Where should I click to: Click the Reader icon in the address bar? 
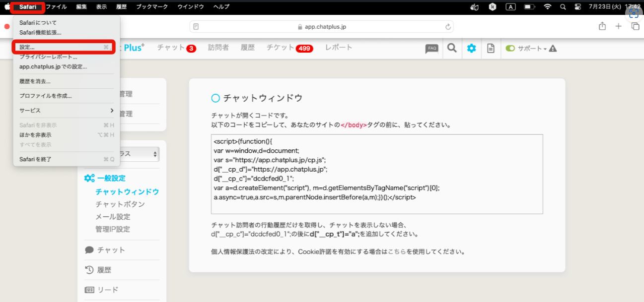[196, 27]
